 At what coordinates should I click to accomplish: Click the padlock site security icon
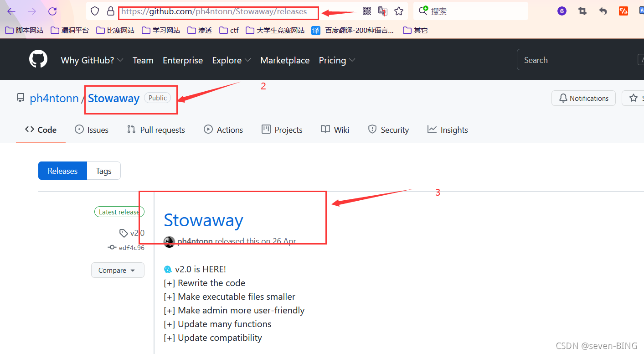tap(110, 11)
